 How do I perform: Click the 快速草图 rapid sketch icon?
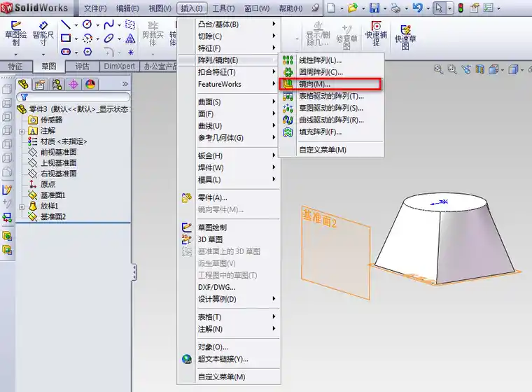pyautogui.click(x=405, y=37)
